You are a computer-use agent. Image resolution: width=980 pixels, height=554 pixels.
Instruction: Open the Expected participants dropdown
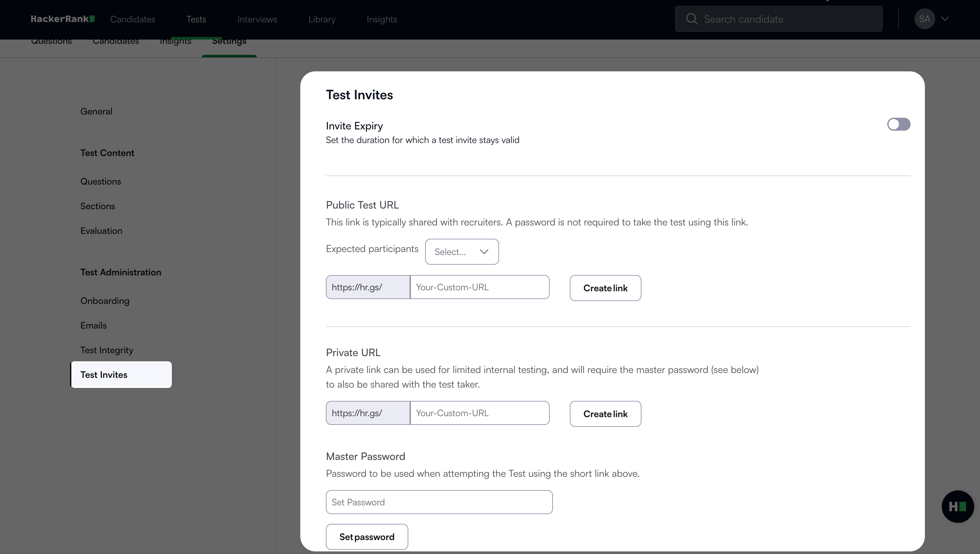click(x=461, y=252)
